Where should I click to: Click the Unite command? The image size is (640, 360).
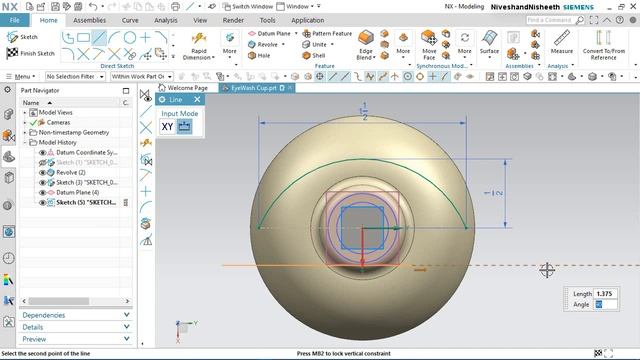(314, 44)
